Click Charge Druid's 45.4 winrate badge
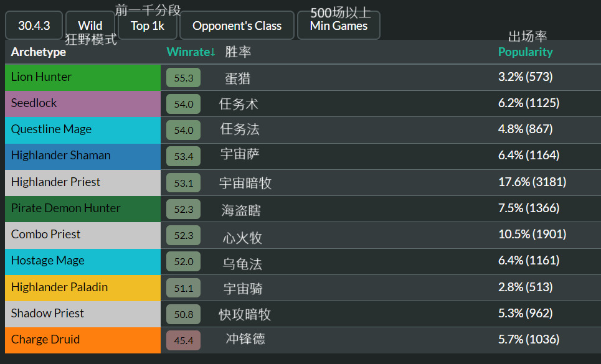 pos(183,340)
